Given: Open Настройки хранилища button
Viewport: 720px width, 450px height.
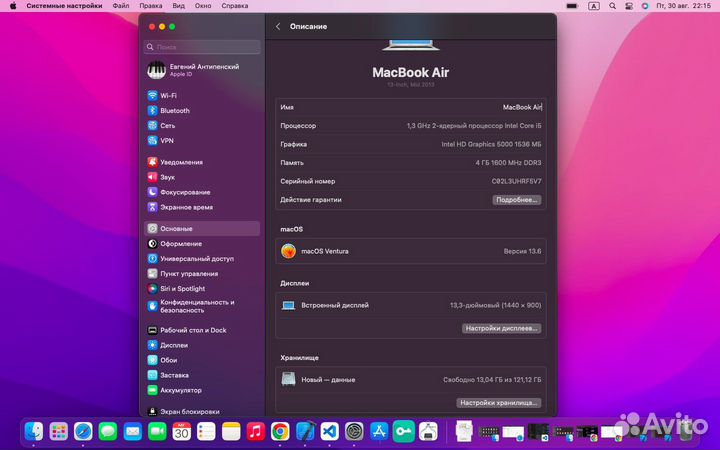Looking at the screenshot, I should pyautogui.click(x=499, y=403).
